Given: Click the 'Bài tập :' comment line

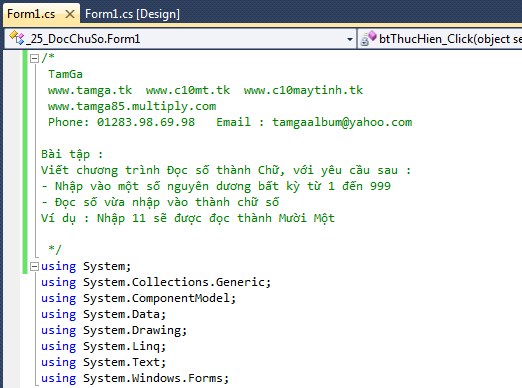Looking at the screenshot, I should 72,154.
